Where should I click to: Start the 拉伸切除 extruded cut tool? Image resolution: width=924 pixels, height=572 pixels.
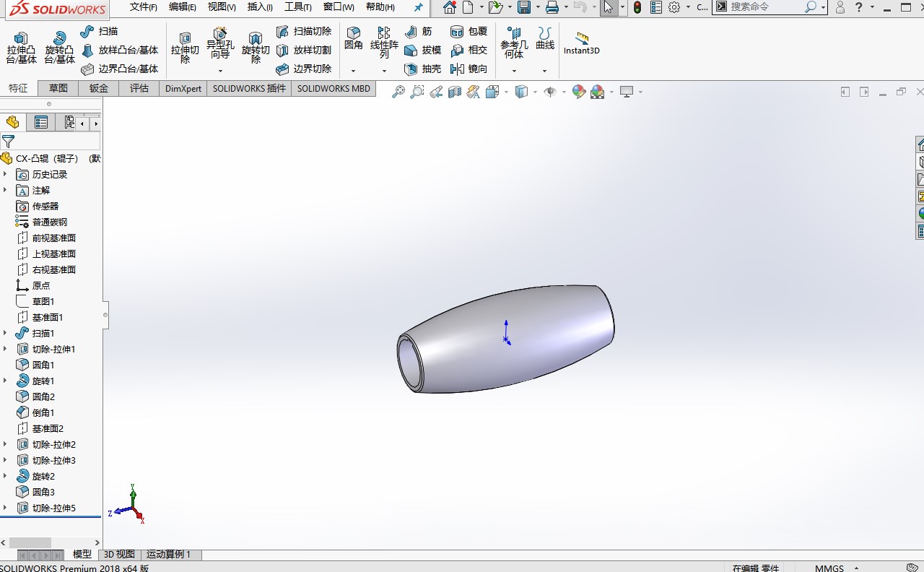pyautogui.click(x=185, y=48)
